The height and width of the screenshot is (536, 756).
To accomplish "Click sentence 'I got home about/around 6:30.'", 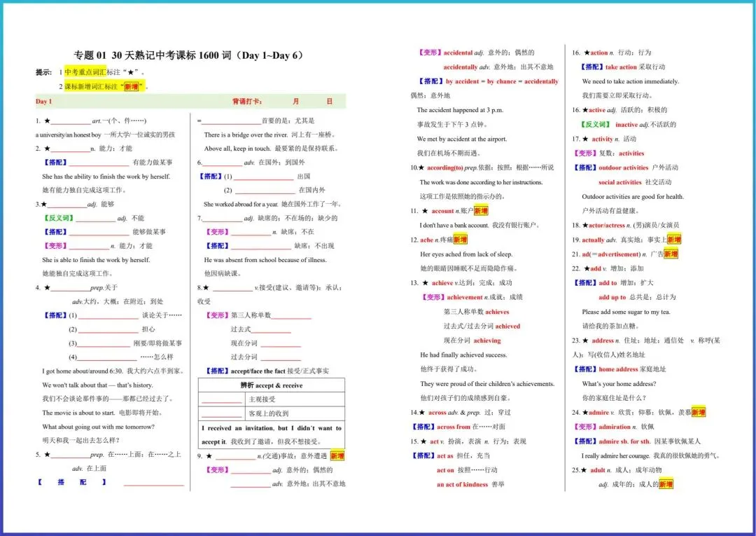I will (x=83, y=371).
